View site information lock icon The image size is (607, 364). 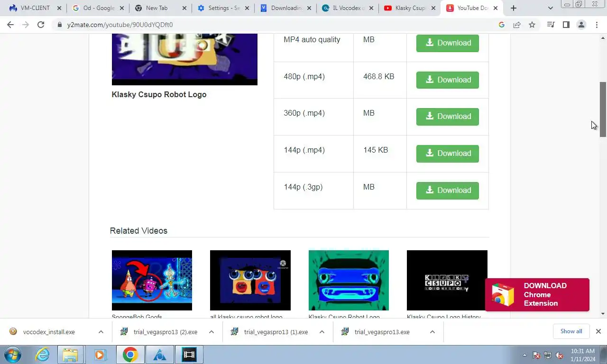coord(60,25)
